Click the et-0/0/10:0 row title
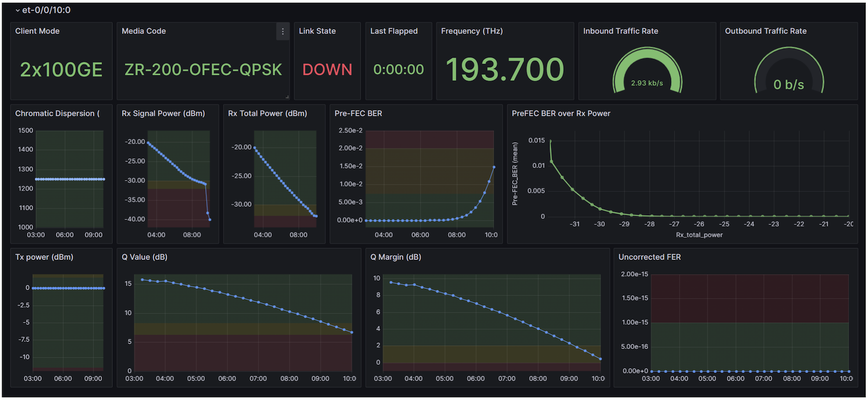868x400 pixels. point(46,10)
